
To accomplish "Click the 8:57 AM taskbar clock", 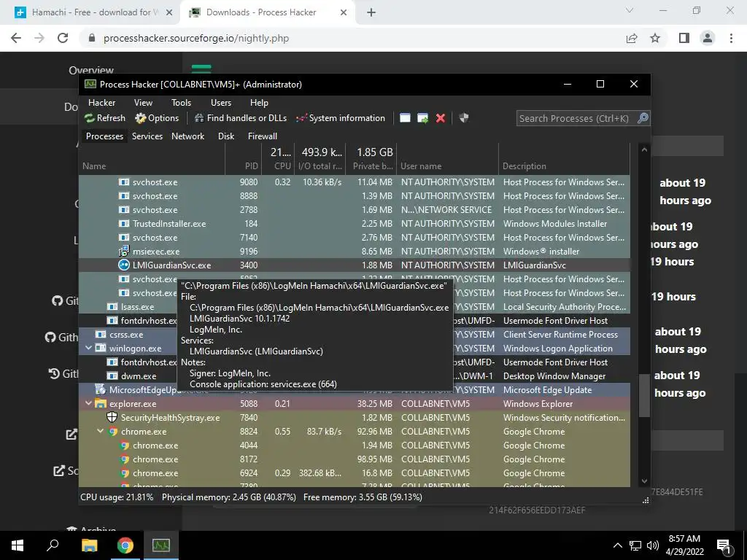I will pos(684,539).
